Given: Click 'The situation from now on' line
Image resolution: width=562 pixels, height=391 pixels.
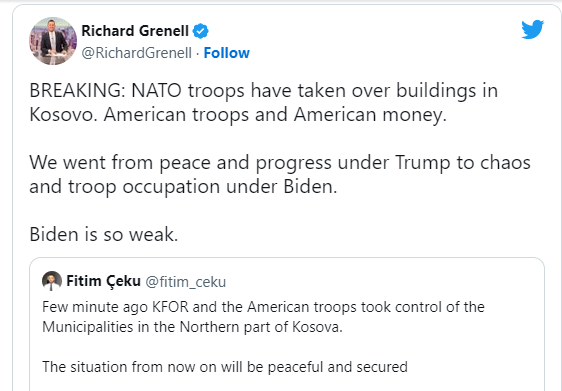Looking at the screenshot, I should click(225, 367).
